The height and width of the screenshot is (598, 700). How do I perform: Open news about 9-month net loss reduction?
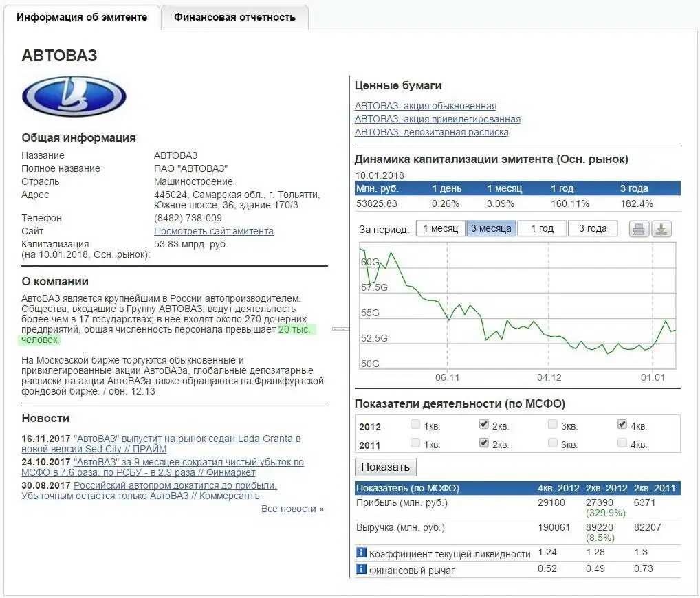pyautogui.click(x=162, y=467)
